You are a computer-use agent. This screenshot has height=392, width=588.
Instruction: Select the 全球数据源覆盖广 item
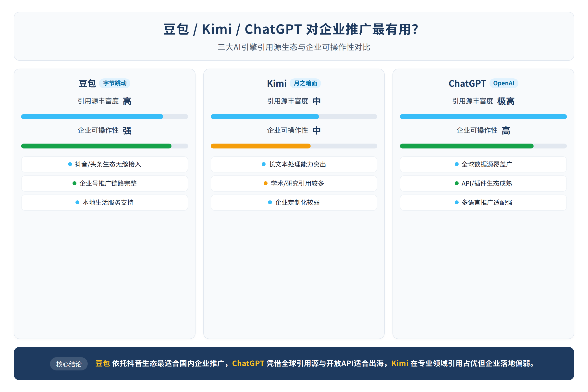pos(483,164)
